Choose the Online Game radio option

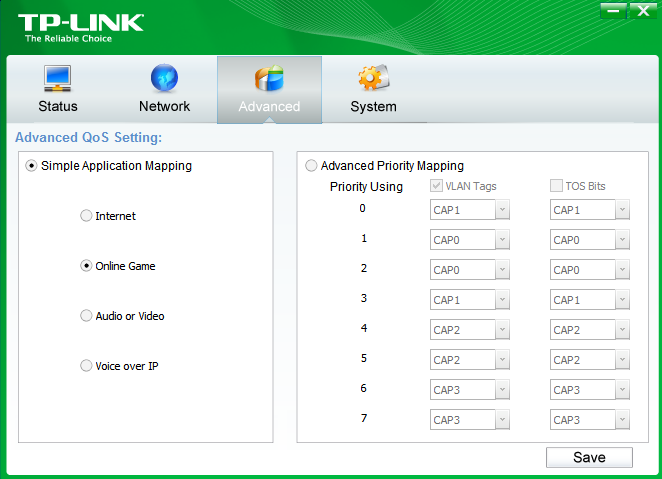click(86, 266)
